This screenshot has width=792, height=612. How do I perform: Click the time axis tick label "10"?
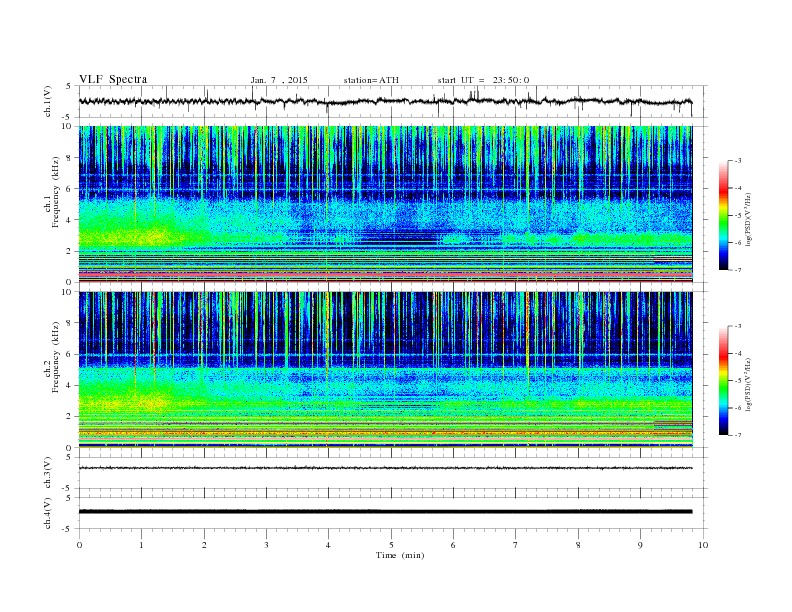(x=703, y=545)
